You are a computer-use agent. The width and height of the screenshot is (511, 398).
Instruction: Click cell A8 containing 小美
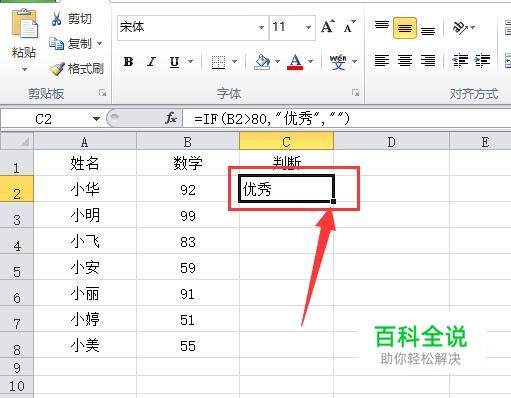(x=85, y=345)
